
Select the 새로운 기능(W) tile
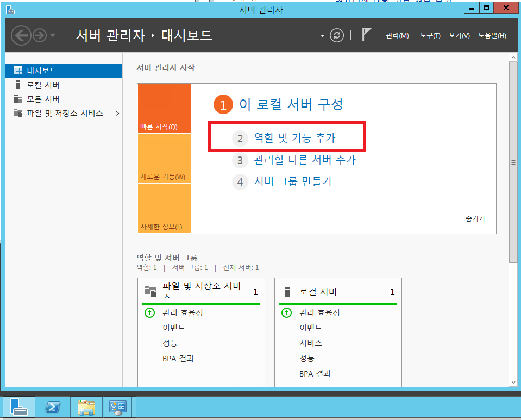point(165,159)
